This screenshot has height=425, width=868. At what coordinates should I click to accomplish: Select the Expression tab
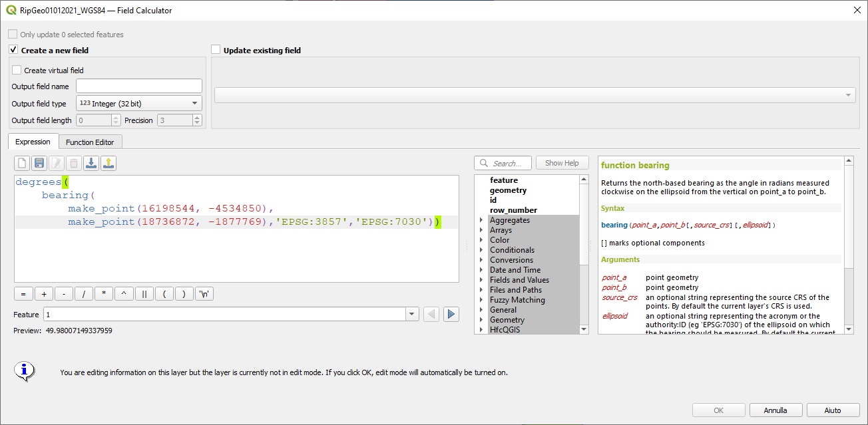coord(33,142)
